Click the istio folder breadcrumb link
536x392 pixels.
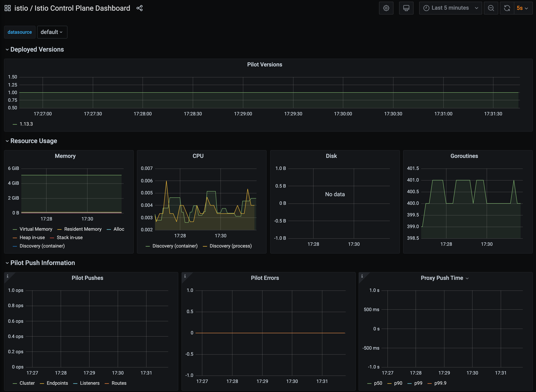(21, 8)
